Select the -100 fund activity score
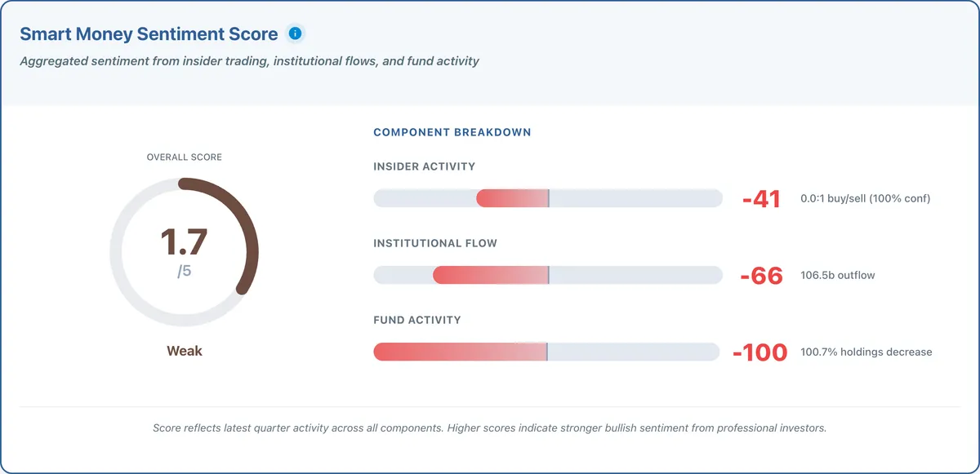The image size is (980, 474). pyautogui.click(x=759, y=352)
